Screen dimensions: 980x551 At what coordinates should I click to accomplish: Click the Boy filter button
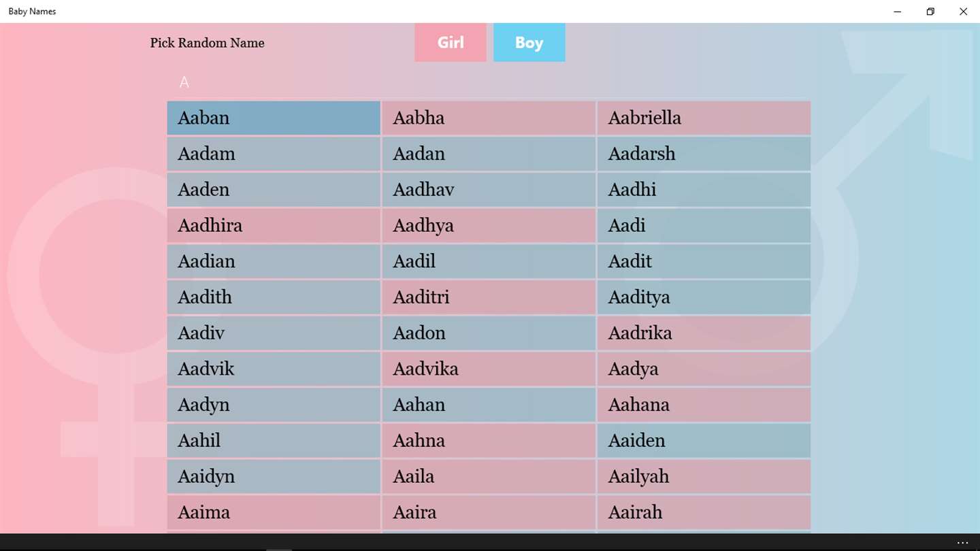[529, 42]
